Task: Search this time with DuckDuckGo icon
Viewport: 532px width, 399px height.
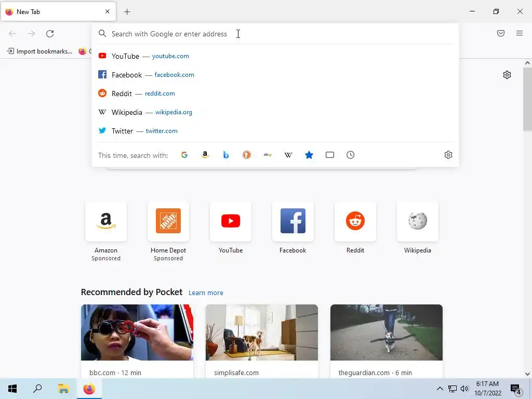Action: [x=247, y=155]
